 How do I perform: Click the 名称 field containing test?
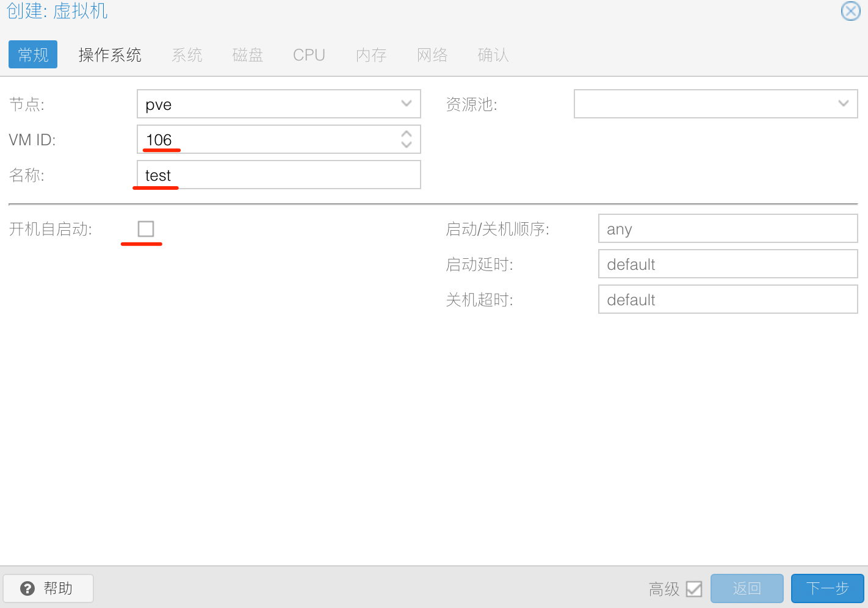278,175
